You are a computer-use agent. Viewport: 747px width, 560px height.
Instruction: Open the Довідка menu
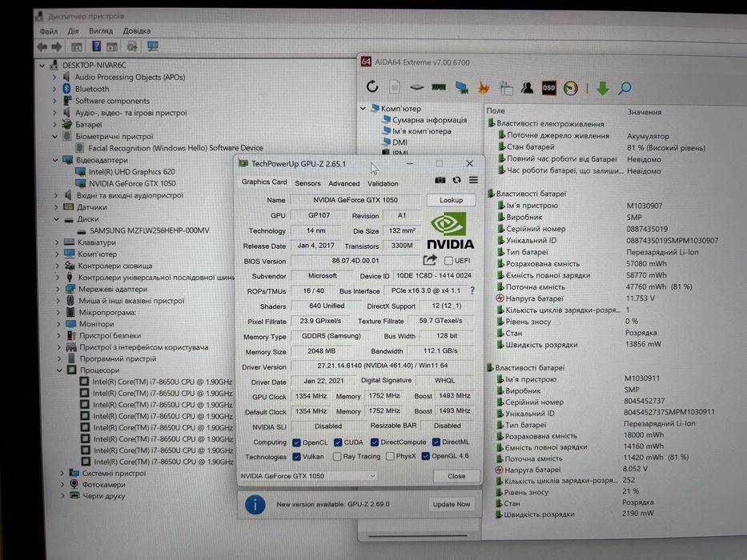click(x=137, y=31)
